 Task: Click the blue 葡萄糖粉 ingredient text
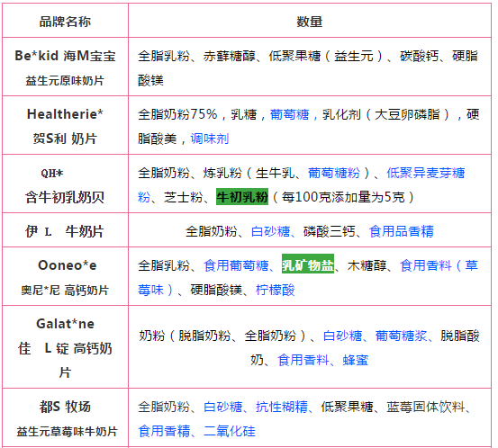(334, 173)
